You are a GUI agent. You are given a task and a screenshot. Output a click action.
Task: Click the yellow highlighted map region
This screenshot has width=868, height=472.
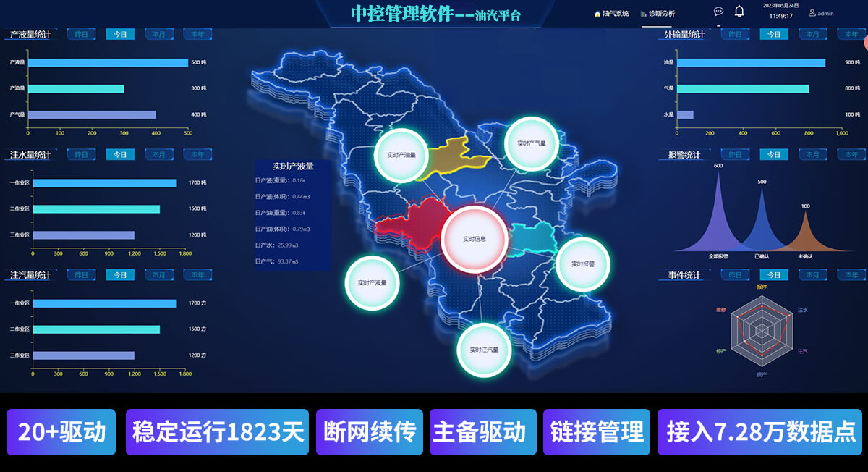[448, 154]
